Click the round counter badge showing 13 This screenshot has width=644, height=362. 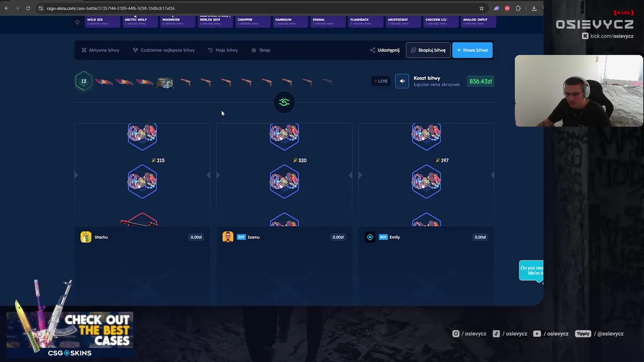(x=84, y=81)
